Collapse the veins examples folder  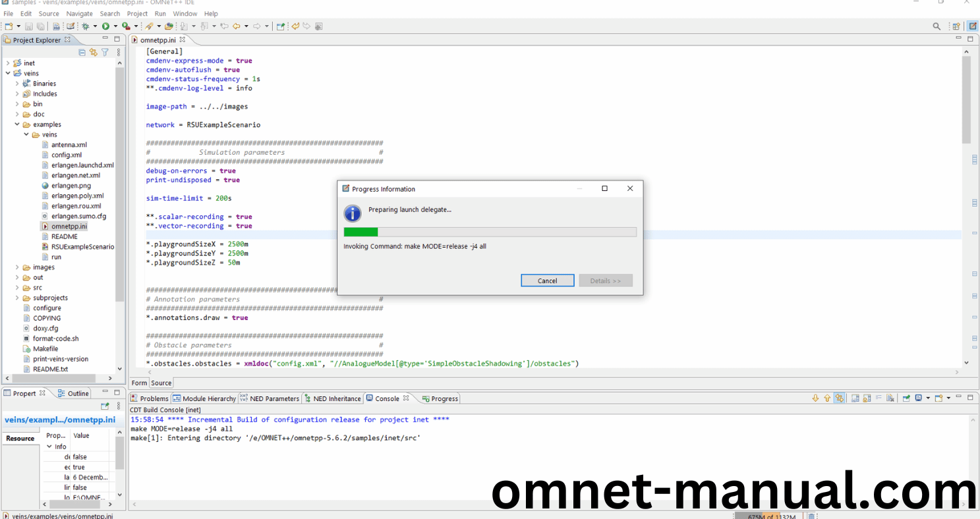click(26, 134)
